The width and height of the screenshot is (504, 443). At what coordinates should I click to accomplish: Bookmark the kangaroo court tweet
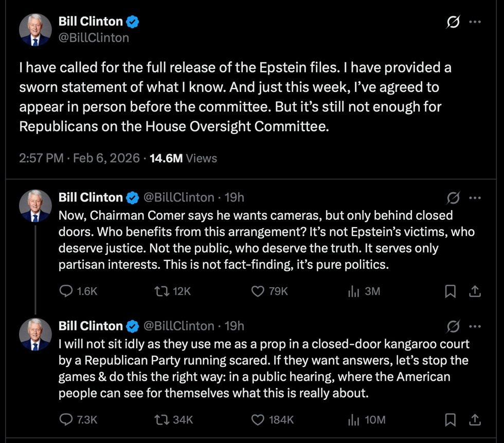(x=450, y=420)
